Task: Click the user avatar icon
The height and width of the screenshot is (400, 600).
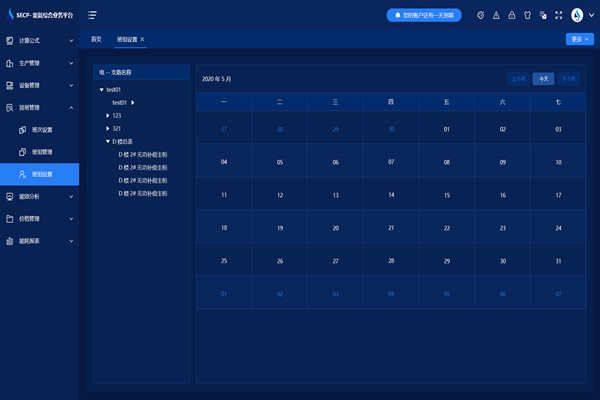Action: click(x=577, y=15)
